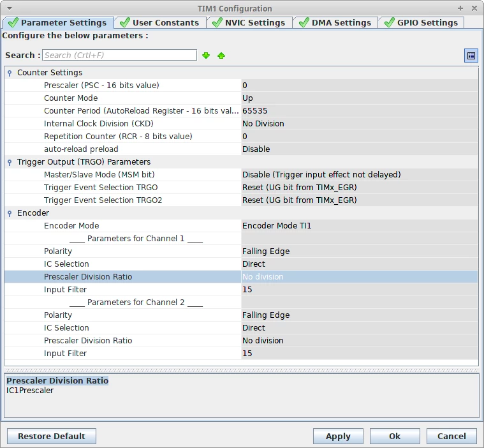Open Channel 2 Polarity value Falling Edge

(x=360, y=315)
